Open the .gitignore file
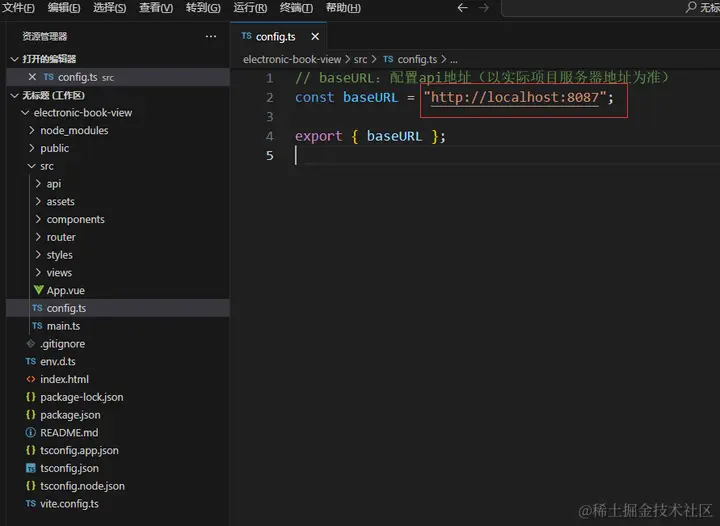 62,344
